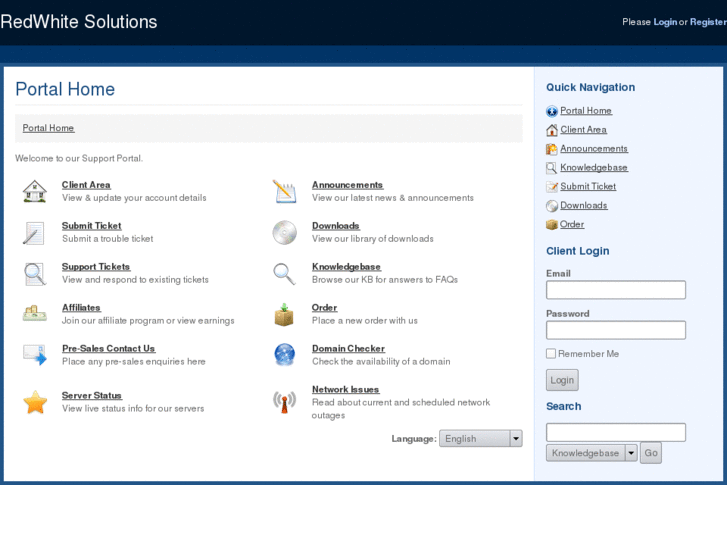Screen dimensions: 727x545
Task: Click the Order box icon in main panel
Action: (x=284, y=314)
